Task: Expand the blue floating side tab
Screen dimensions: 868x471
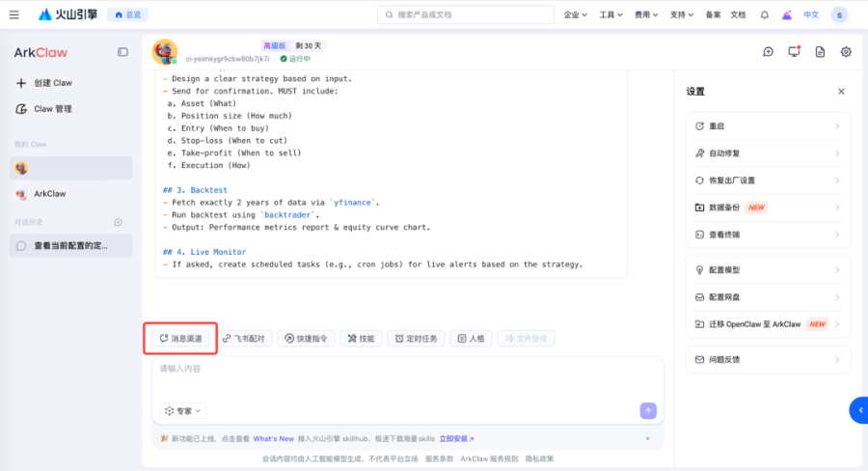Action: 859,410
